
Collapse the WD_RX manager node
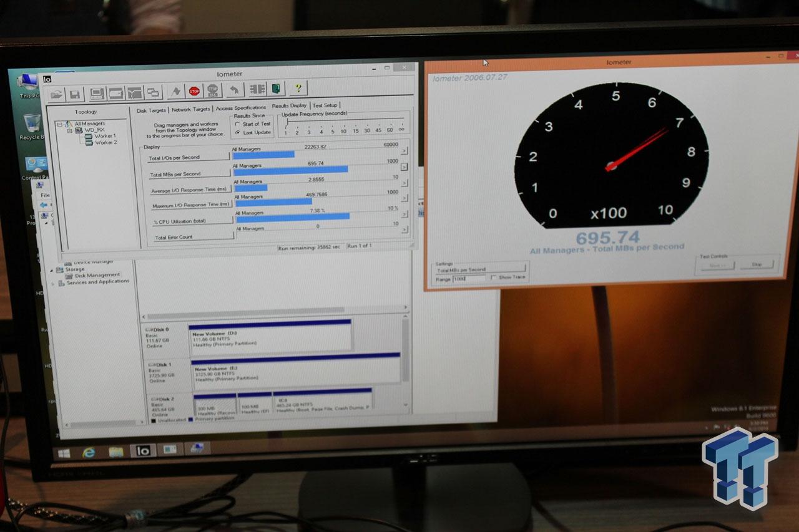tap(70, 130)
